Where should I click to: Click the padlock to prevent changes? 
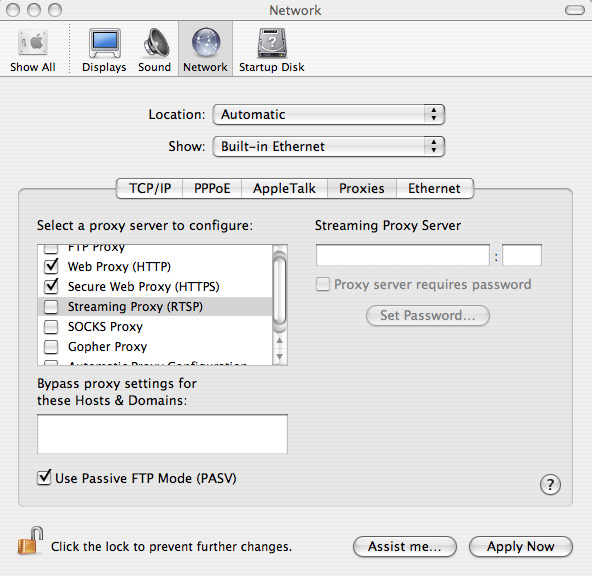[30, 541]
